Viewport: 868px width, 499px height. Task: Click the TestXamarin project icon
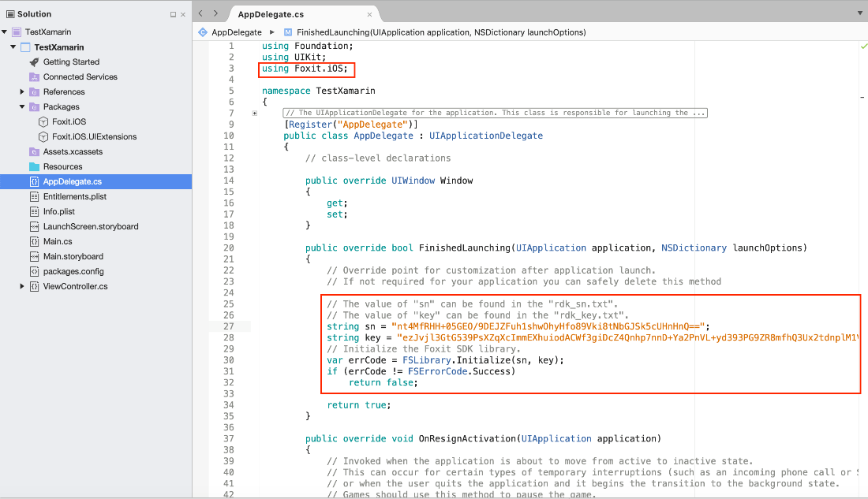pyautogui.click(x=25, y=47)
